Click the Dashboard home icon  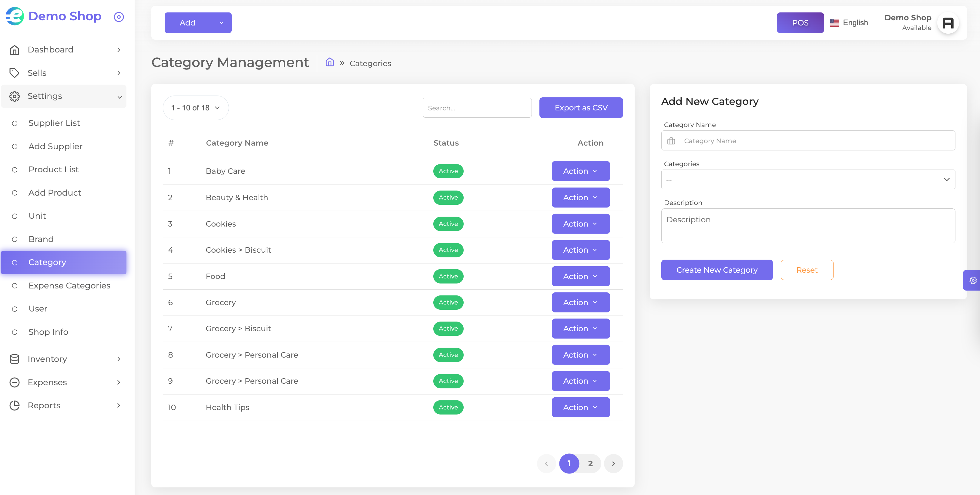point(15,50)
